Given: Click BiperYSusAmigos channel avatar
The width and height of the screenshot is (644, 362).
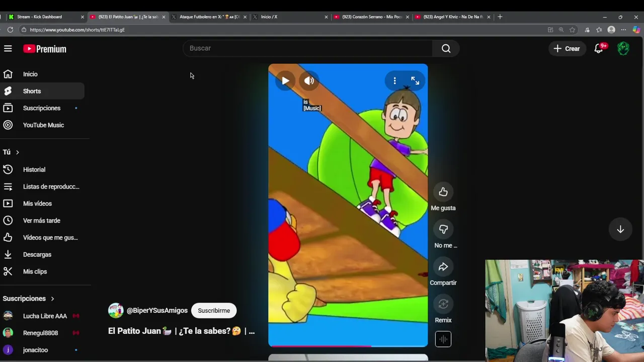Looking at the screenshot, I should [x=116, y=311].
